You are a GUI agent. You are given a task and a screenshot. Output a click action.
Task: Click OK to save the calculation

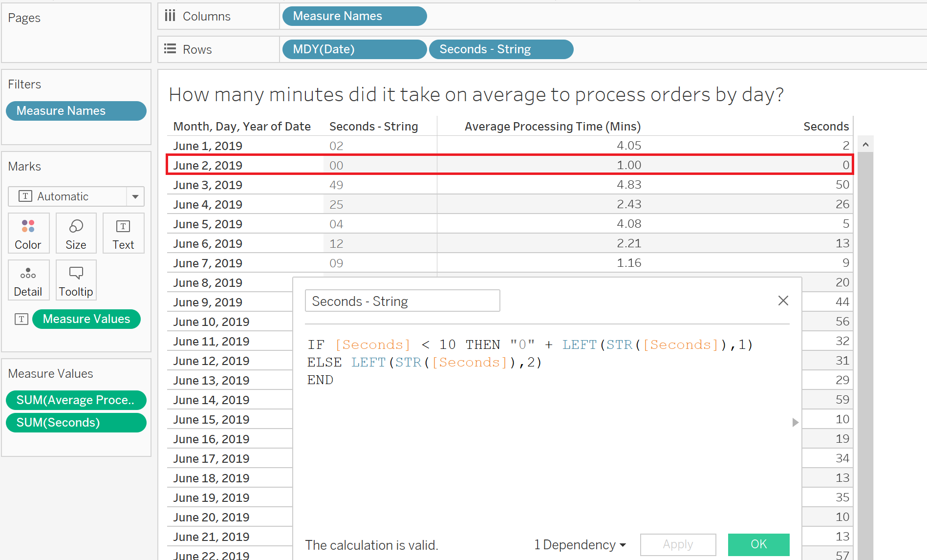[x=758, y=544]
